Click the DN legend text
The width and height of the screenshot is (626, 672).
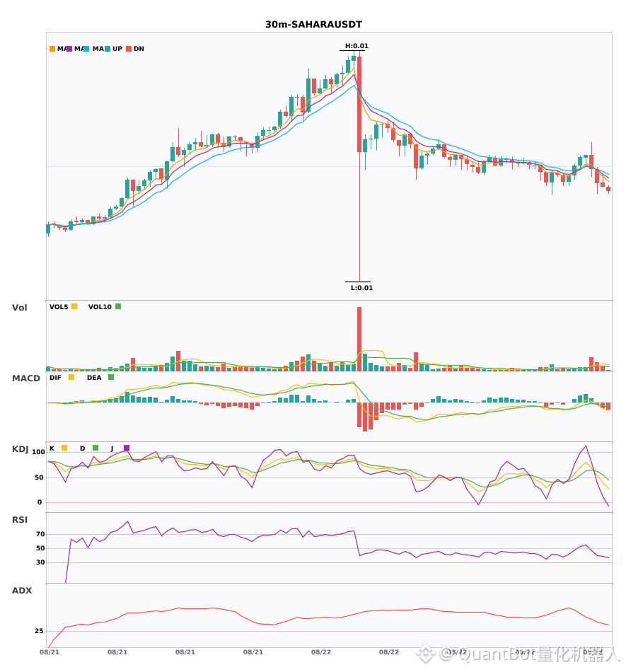point(139,49)
